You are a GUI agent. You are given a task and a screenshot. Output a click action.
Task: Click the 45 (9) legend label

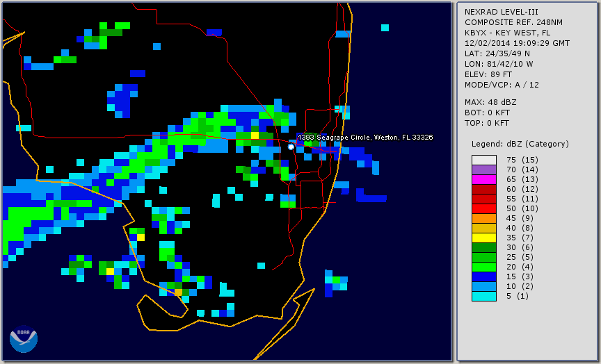tap(520, 219)
